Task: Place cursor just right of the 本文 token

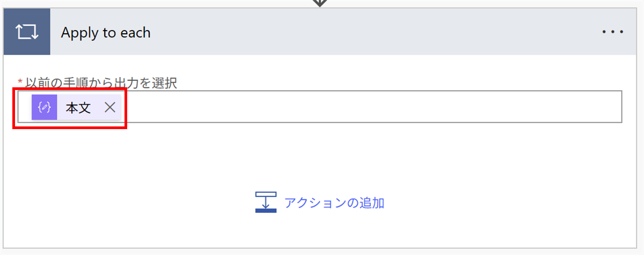Action: 140,107
